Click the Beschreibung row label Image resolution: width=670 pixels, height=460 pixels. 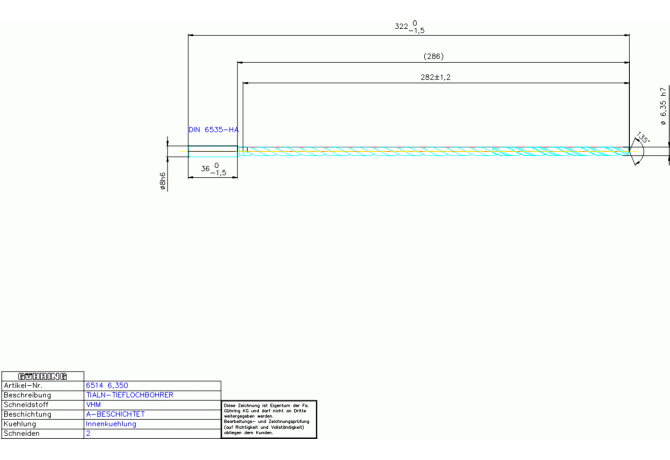click(28, 395)
